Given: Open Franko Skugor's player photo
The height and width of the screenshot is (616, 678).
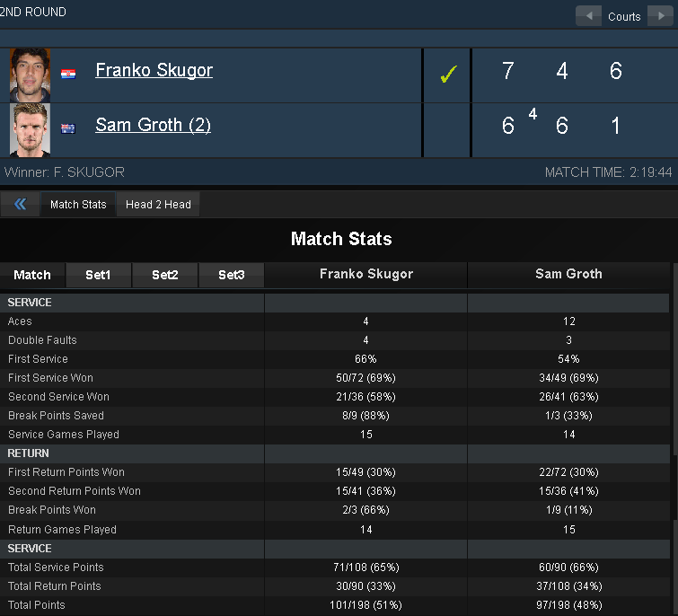Looking at the screenshot, I should click(x=30, y=75).
